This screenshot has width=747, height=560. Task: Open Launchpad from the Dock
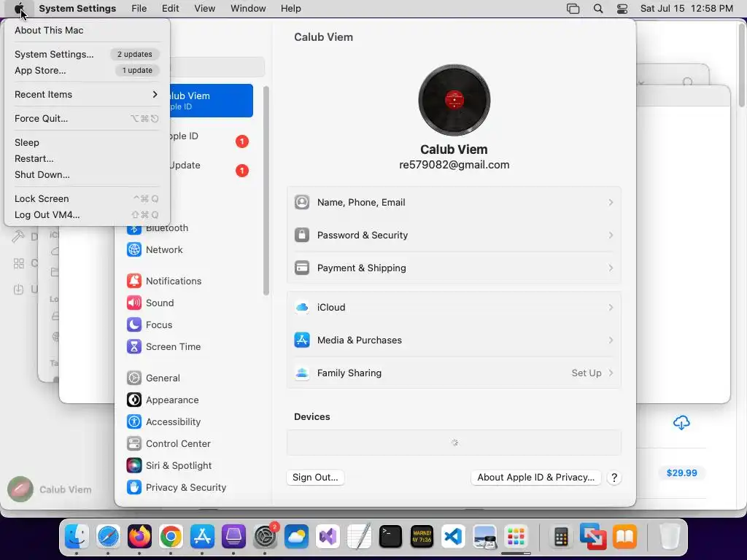(x=516, y=537)
